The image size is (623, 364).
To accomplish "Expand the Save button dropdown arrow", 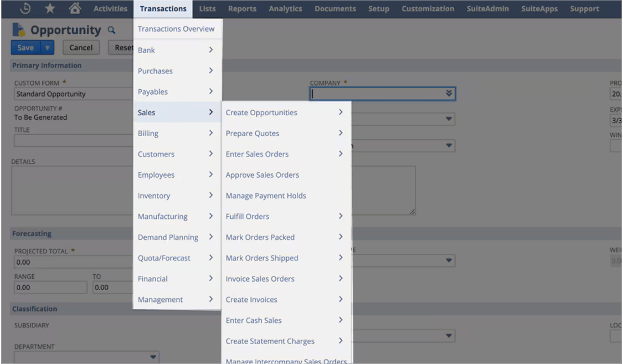I will (48, 47).
